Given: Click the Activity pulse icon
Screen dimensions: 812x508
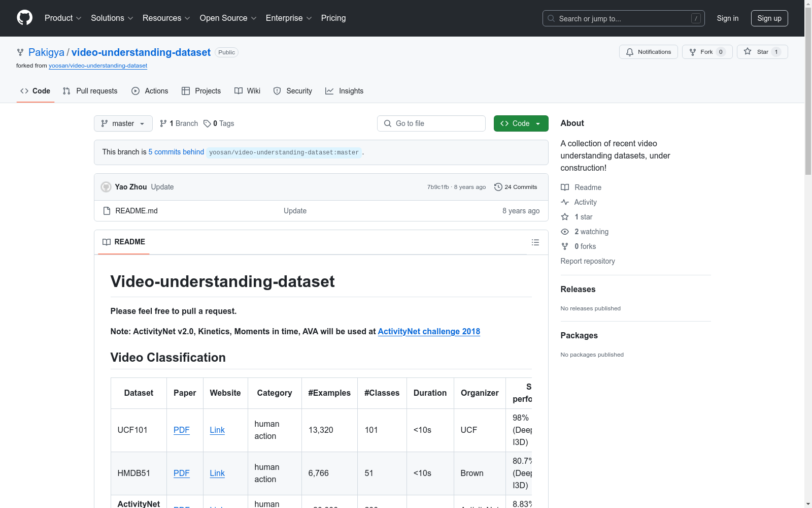Looking at the screenshot, I should (x=565, y=202).
